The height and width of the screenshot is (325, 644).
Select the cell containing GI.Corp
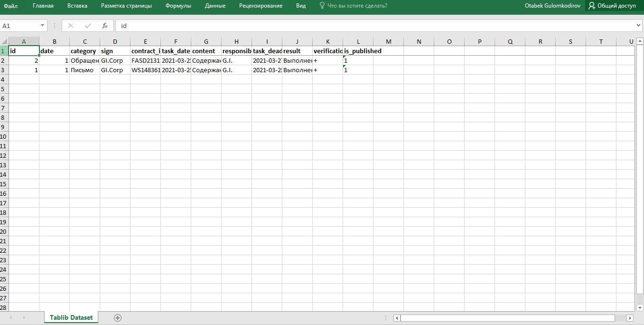point(114,60)
